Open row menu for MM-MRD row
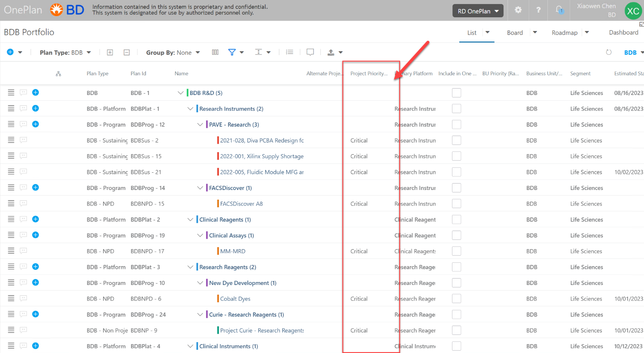This screenshot has height=353, width=644. click(11, 251)
